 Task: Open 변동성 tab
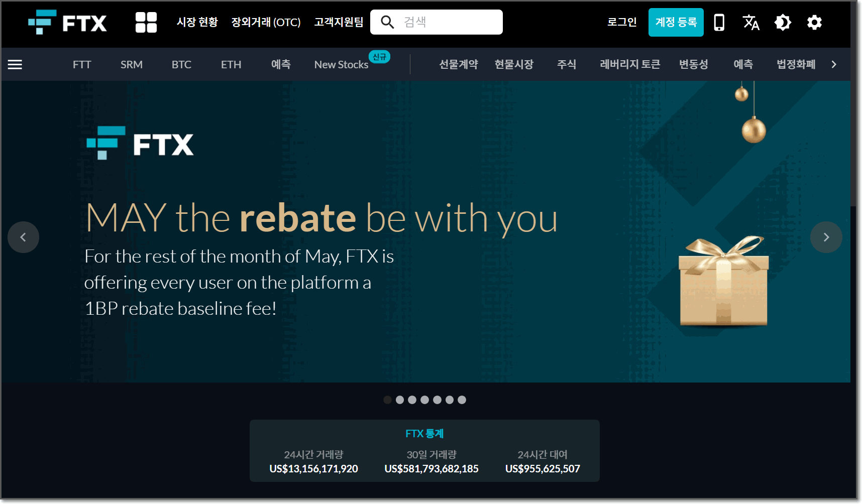click(x=694, y=64)
